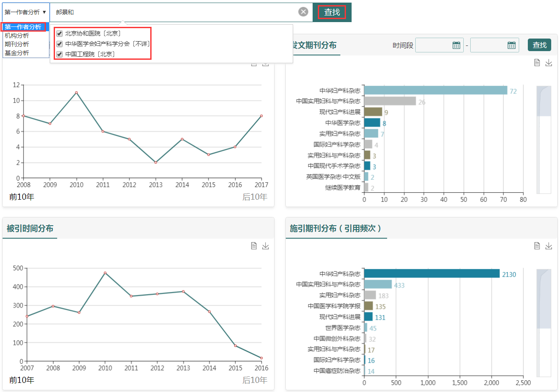Click the 查找 button beside the search box
This screenshot has width=559, height=392.
coord(332,12)
